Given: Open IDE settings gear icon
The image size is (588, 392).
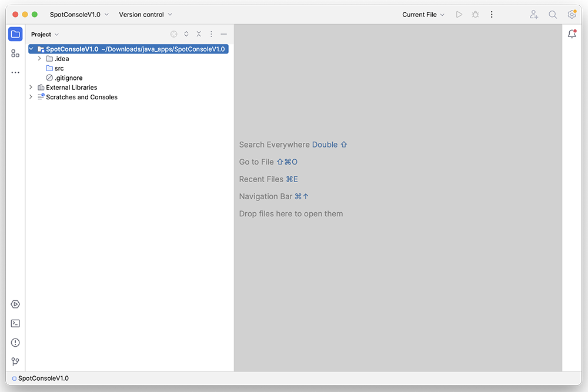Looking at the screenshot, I should [572, 15].
